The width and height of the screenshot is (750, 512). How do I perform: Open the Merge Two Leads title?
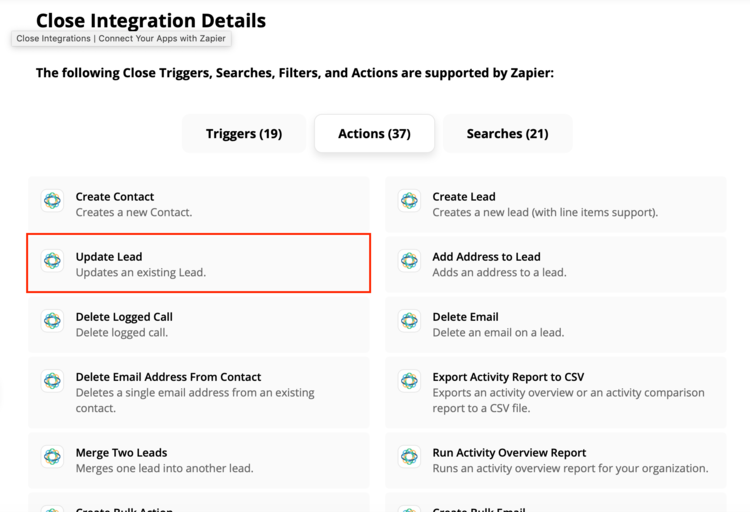pyautogui.click(x=121, y=453)
